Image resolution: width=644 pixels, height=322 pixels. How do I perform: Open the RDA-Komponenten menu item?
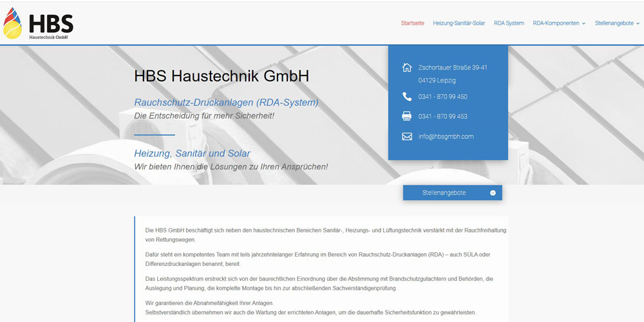(556, 23)
